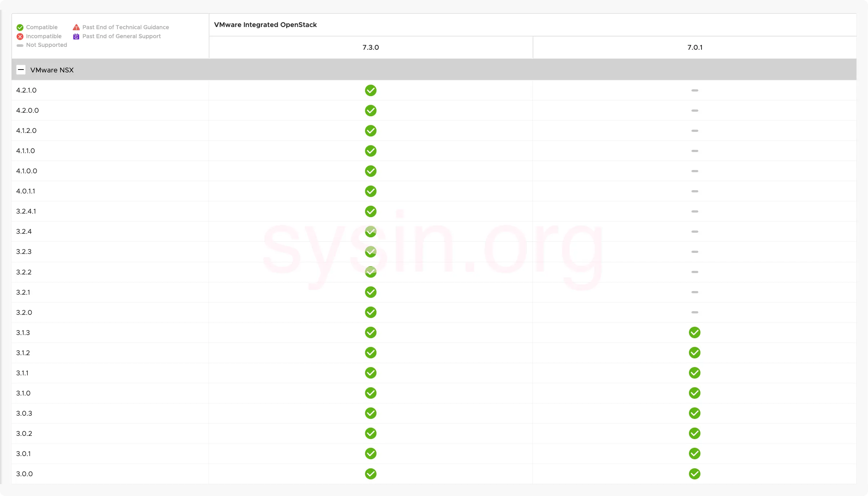
Task: Click the Incompatible legend label
Action: point(44,36)
